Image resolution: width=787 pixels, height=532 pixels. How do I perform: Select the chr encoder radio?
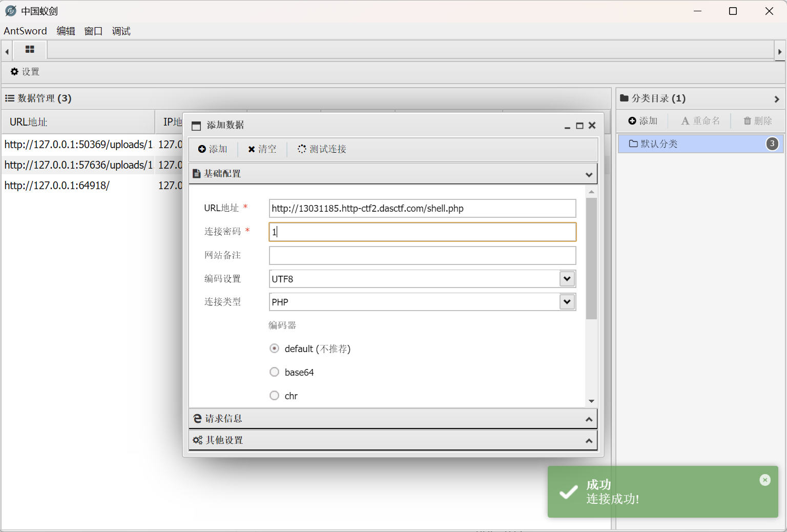click(x=275, y=396)
